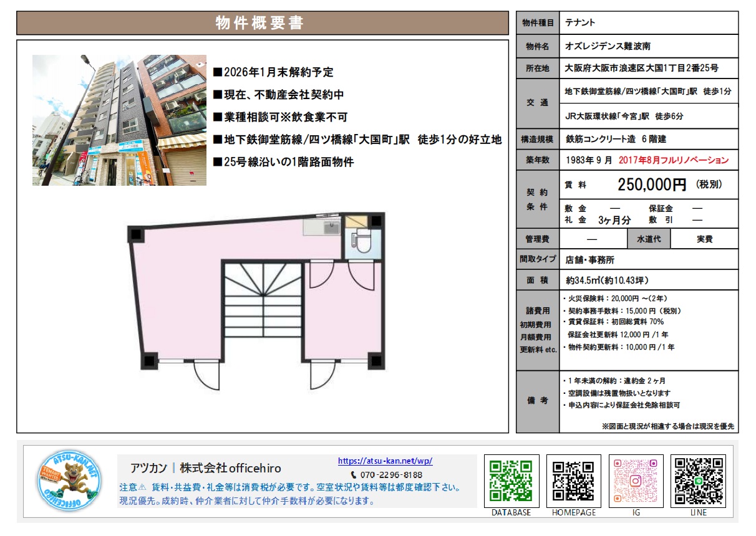Screen dimensions: 756x536
Task: Click the 株式会社officehiro company name
Action: pyautogui.click(x=231, y=468)
